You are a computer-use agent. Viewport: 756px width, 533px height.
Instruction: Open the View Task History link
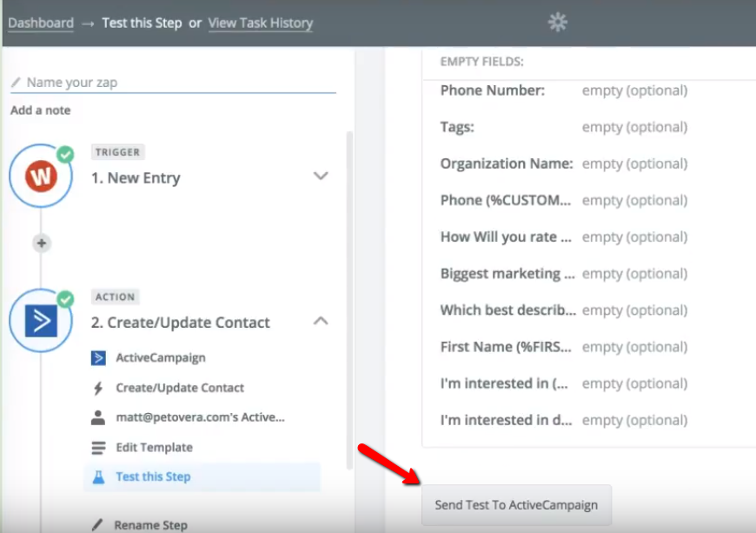pos(261,23)
